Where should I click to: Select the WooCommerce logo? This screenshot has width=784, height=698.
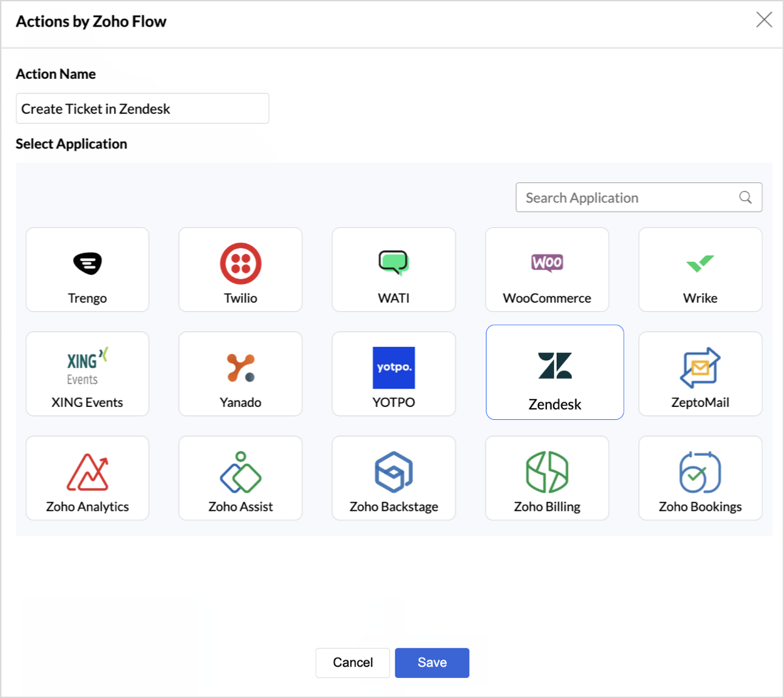[547, 262]
